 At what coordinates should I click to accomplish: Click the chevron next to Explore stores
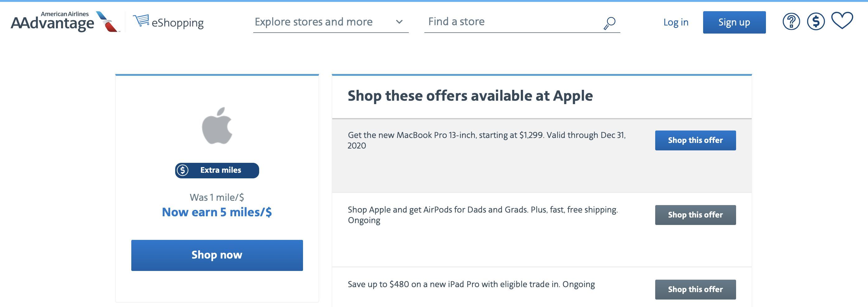(399, 22)
